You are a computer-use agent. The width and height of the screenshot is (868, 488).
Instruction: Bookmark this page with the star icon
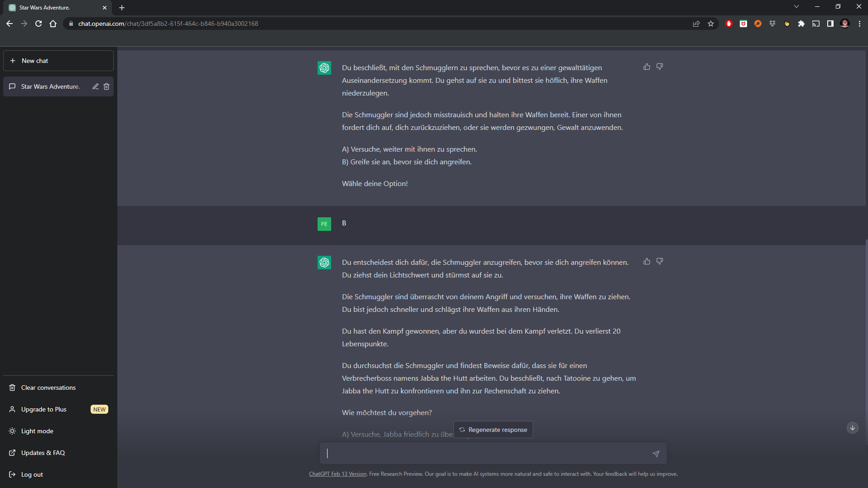tap(711, 24)
